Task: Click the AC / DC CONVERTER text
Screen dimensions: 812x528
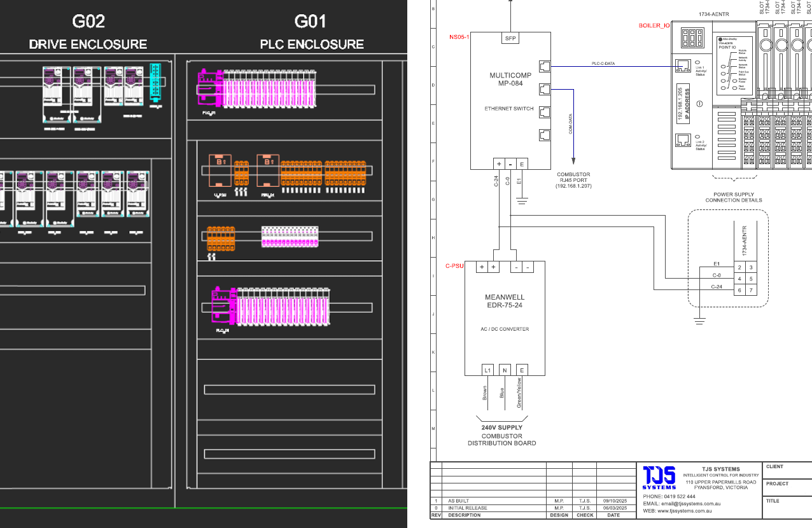Action: click(x=505, y=329)
